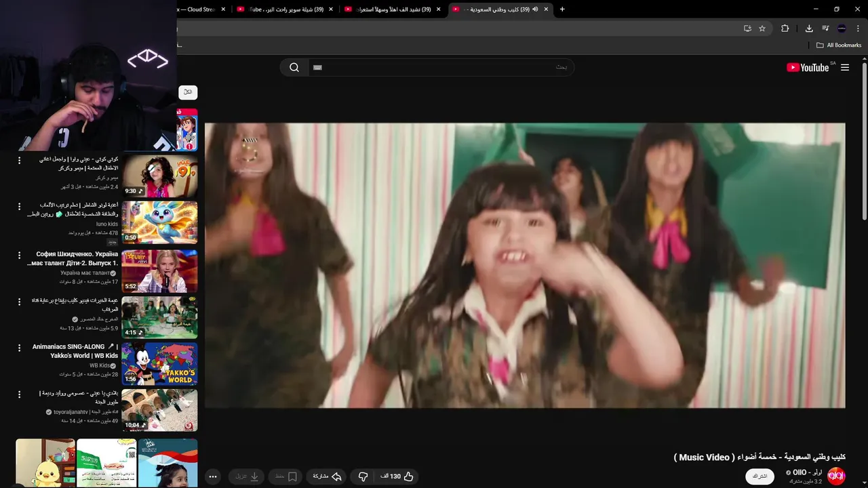Open Chrome downloads tray icon
The width and height of the screenshot is (868, 488).
click(x=809, y=28)
